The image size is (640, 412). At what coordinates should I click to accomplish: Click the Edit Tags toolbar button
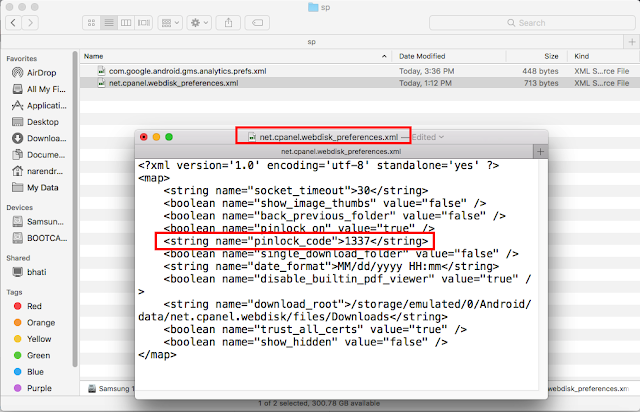(x=257, y=23)
